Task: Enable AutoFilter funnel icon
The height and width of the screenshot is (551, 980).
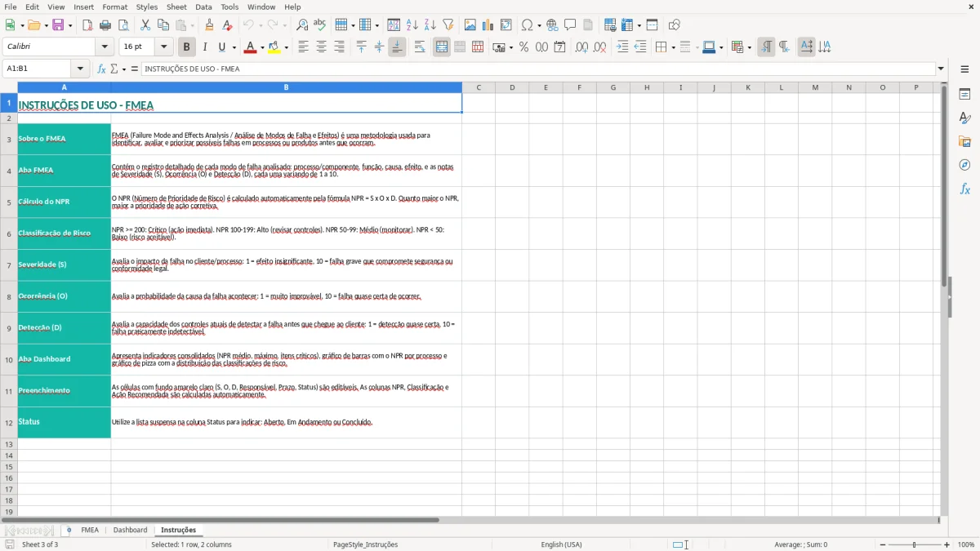Action: (x=448, y=25)
